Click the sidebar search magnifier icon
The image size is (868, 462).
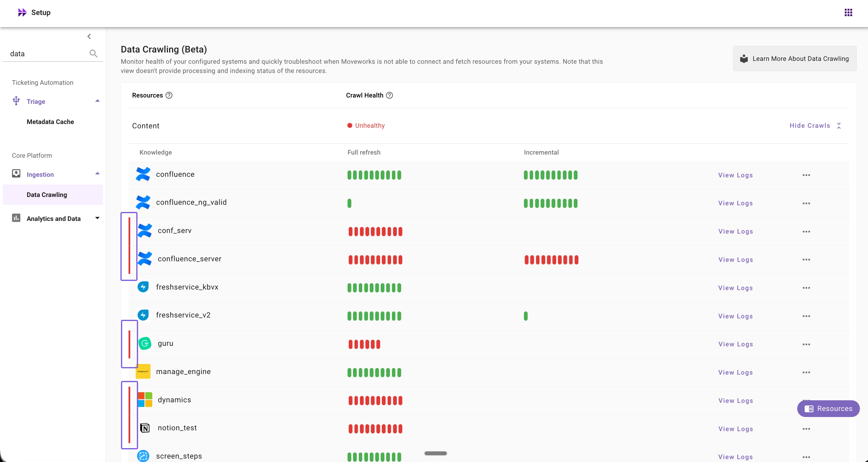(x=93, y=54)
